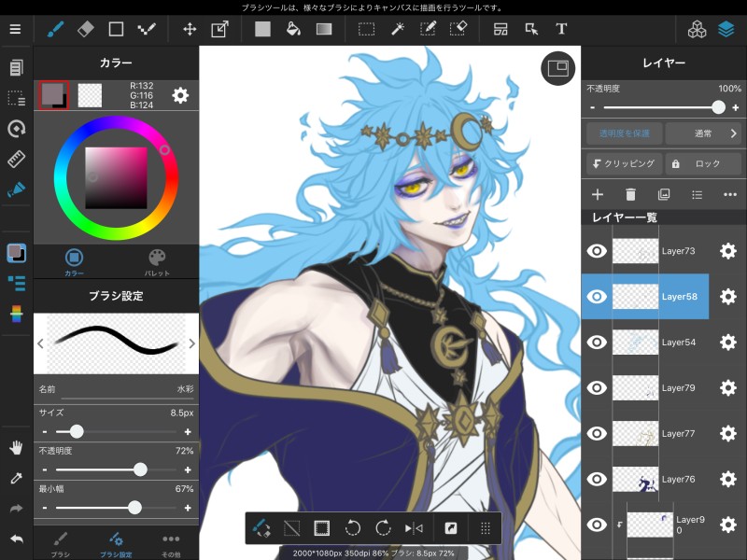Image resolution: width=747 pixels, height=560 pixels.
Task: Open blend mode 通常 dropdown
Action: (703, 133)
